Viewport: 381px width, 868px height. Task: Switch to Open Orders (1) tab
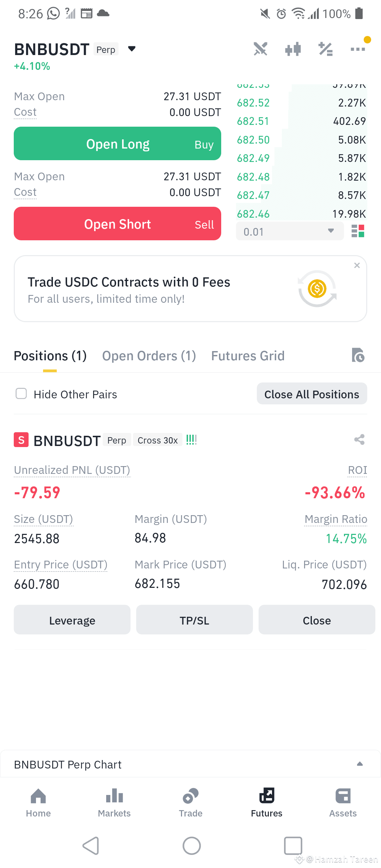[x=149, y=356]
